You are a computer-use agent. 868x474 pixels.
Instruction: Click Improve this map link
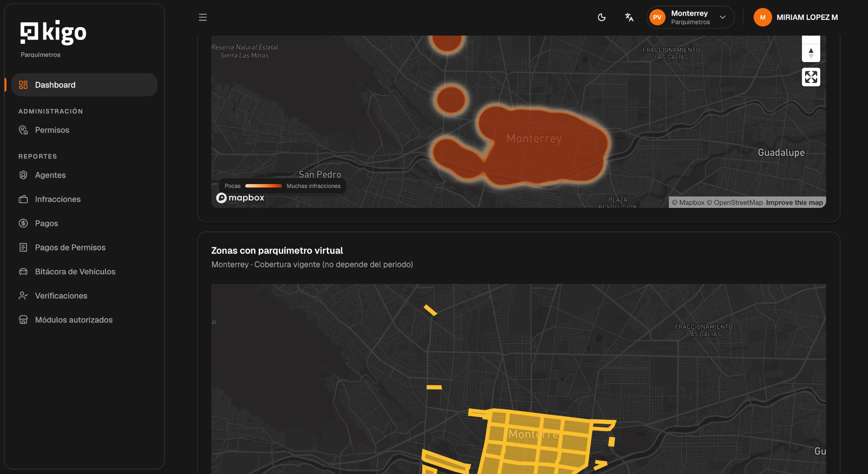[794, 202]
